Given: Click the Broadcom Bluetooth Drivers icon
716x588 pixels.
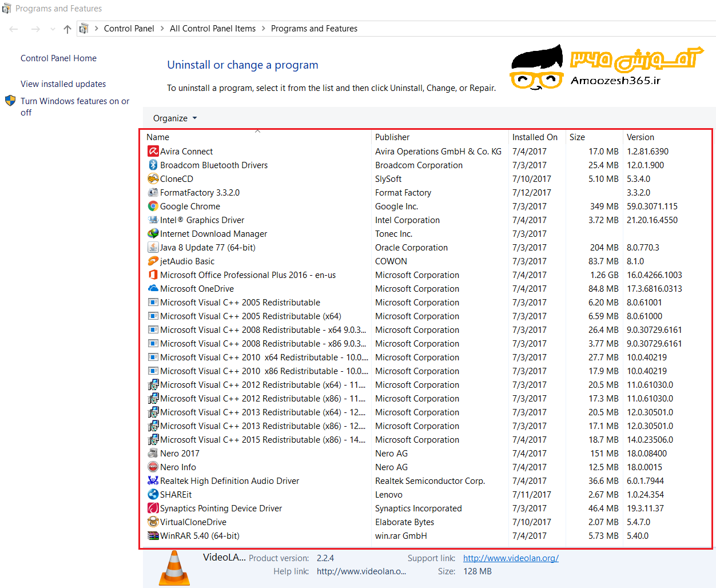Looking at the screenshot, I should 153,165.
